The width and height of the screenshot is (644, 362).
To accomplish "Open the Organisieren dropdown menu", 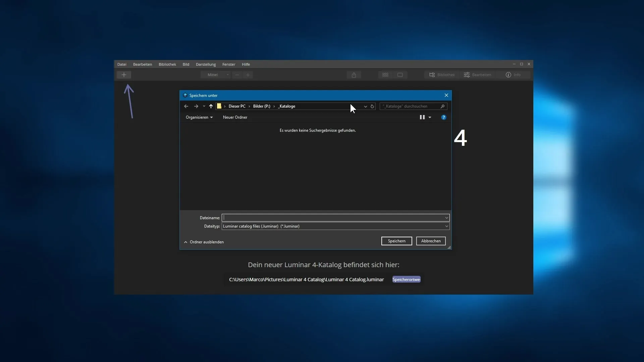I will click(x=199, y=117).
